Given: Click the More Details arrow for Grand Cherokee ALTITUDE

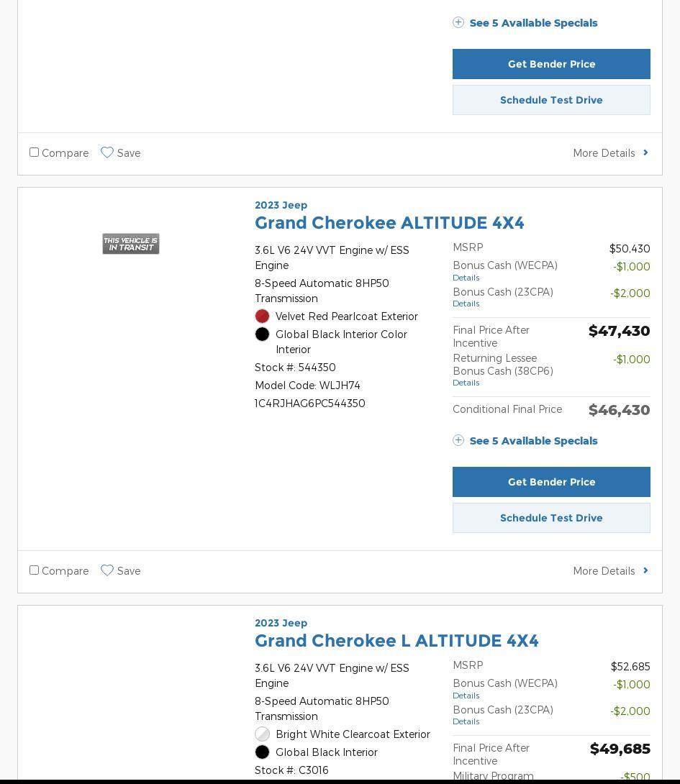Looking at the screenshot, I should pos(645,570).
